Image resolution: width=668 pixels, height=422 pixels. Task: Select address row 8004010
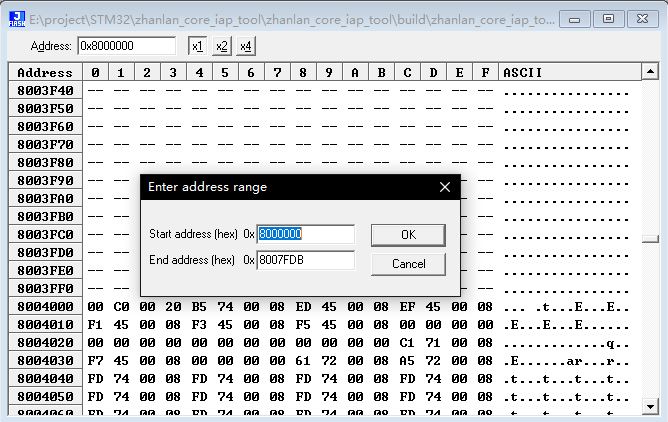click(x=45, y=324)
